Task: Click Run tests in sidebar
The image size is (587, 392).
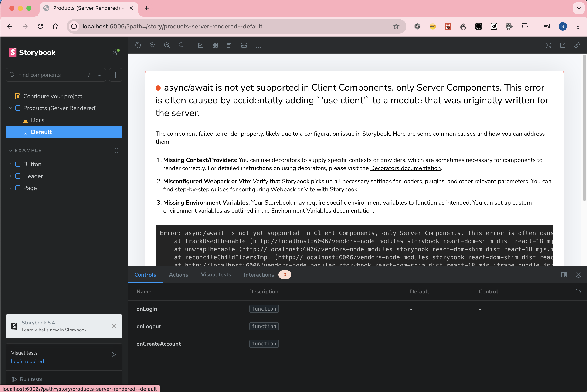Action: 27,379
